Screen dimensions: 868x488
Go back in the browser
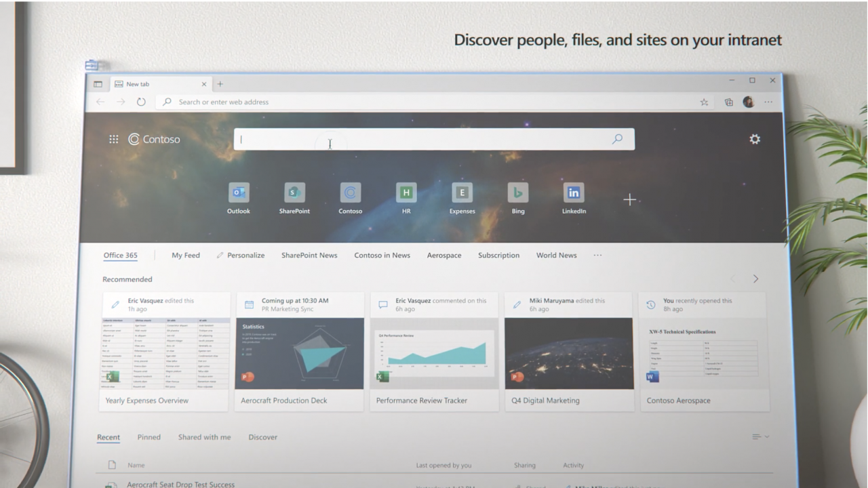pos(100,102)
